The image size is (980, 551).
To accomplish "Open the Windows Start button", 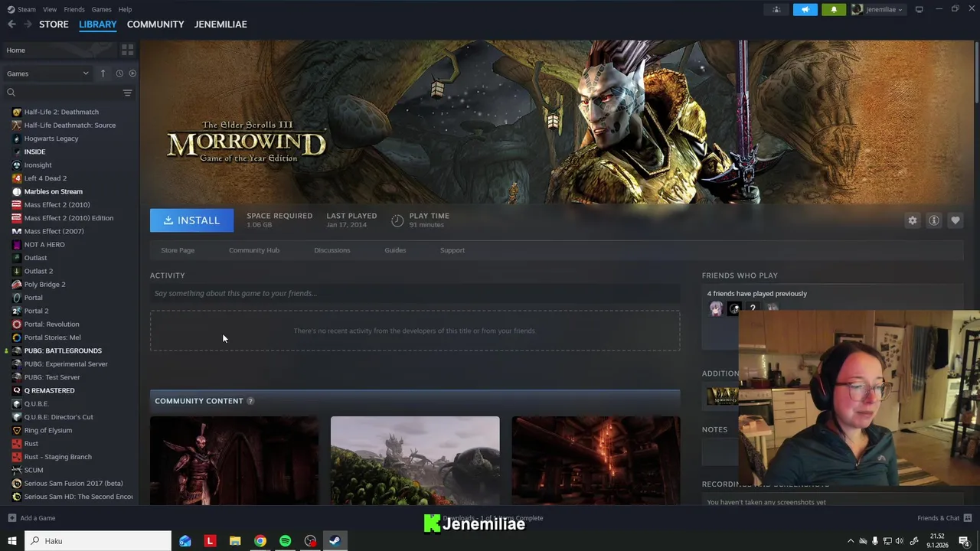I will pos(11,541).
